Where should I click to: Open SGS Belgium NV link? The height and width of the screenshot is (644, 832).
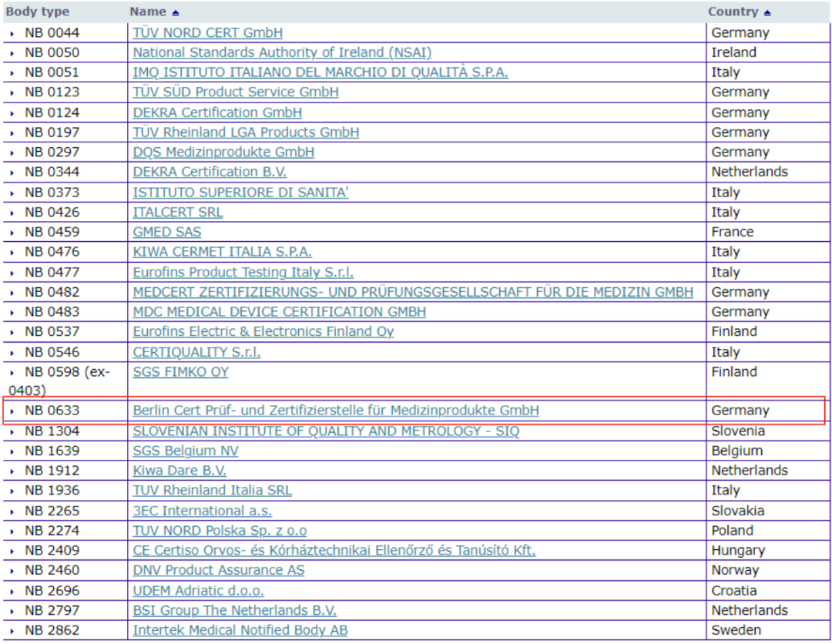[x=185, y=451]
